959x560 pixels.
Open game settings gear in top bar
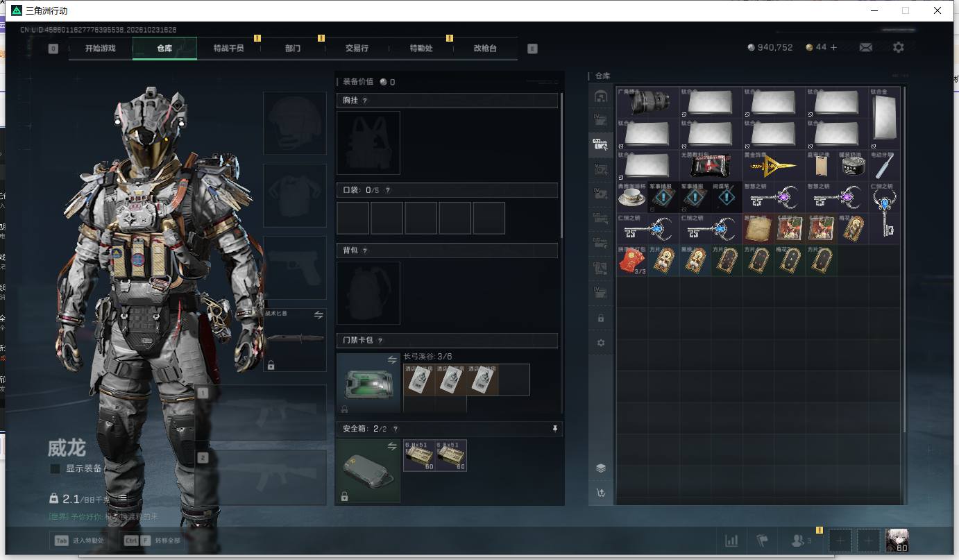point(899,47)
